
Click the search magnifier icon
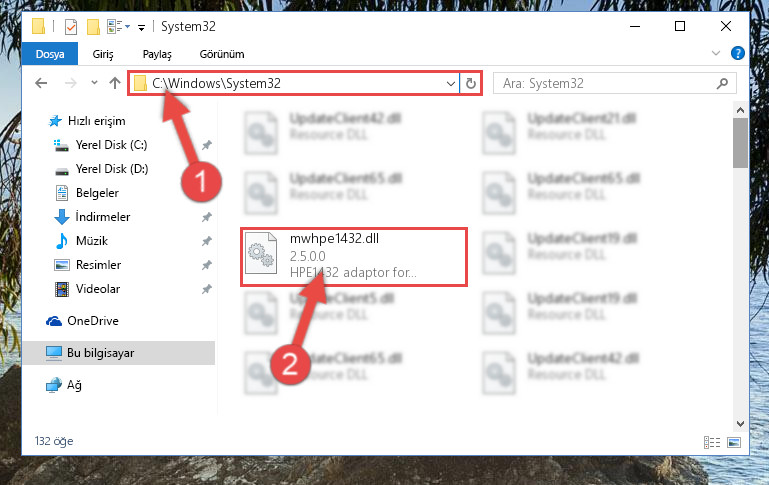722,83
